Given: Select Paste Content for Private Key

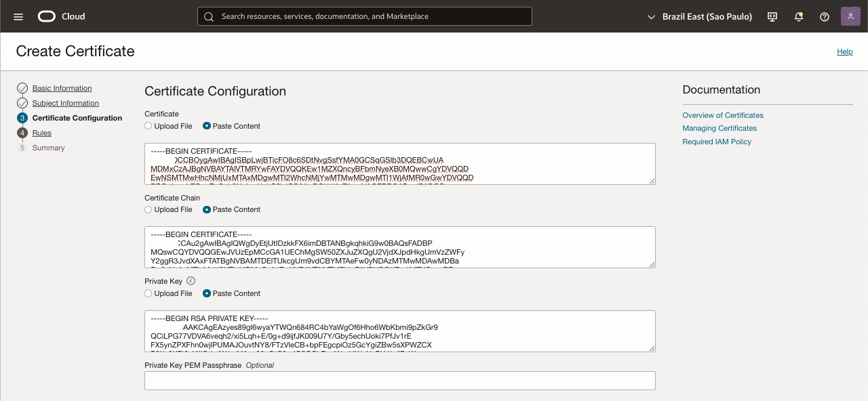Looking at the screenshot, I should [x=207, y=293].
